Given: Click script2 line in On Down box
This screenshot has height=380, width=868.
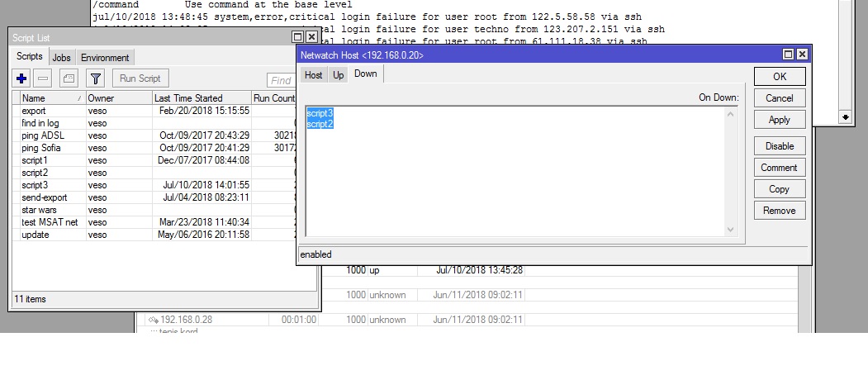Looking at the screenshot, I should [320, 124].
